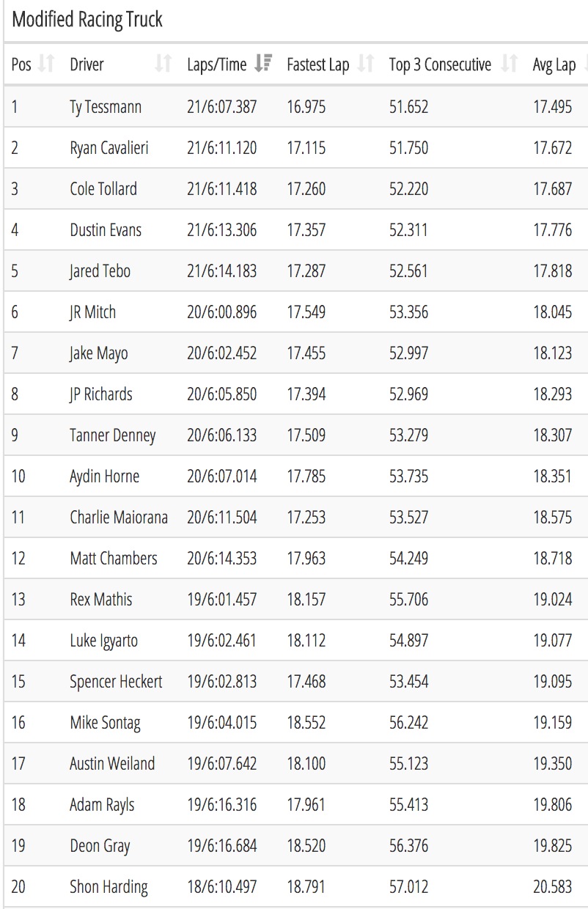Select Aydin Horne's lap time 20/6:07.014
The width and height of the screenshot is (588, 909).
(x=222, y=476)
